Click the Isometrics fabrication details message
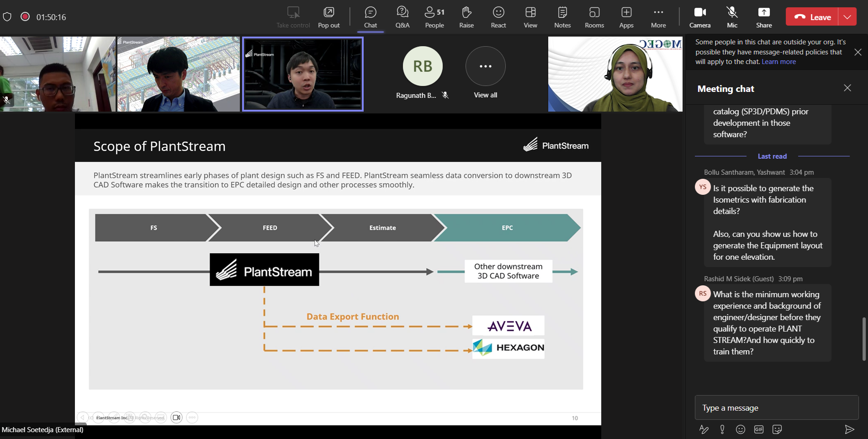The image size is (868, 439). coord(767,222)
